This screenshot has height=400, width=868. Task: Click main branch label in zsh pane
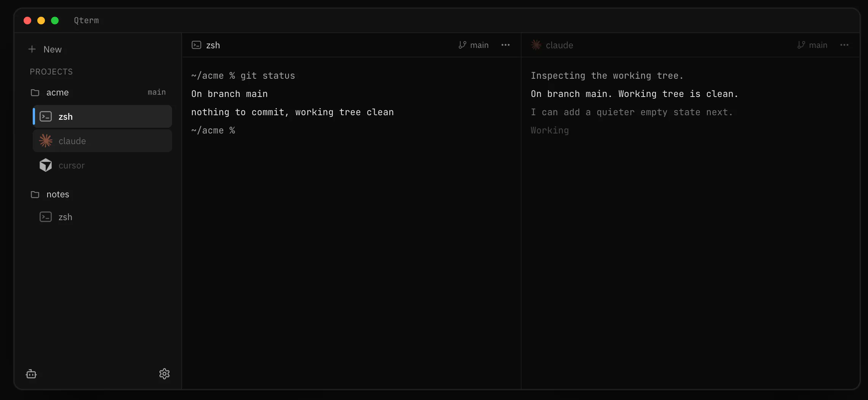click(479, 45)
